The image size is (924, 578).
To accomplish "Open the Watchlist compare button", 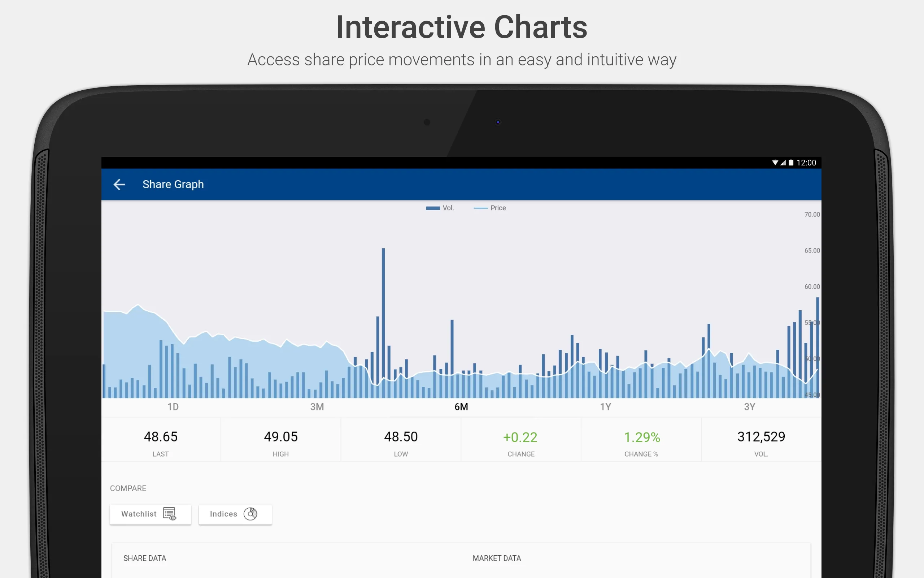I will click(151, 514).
